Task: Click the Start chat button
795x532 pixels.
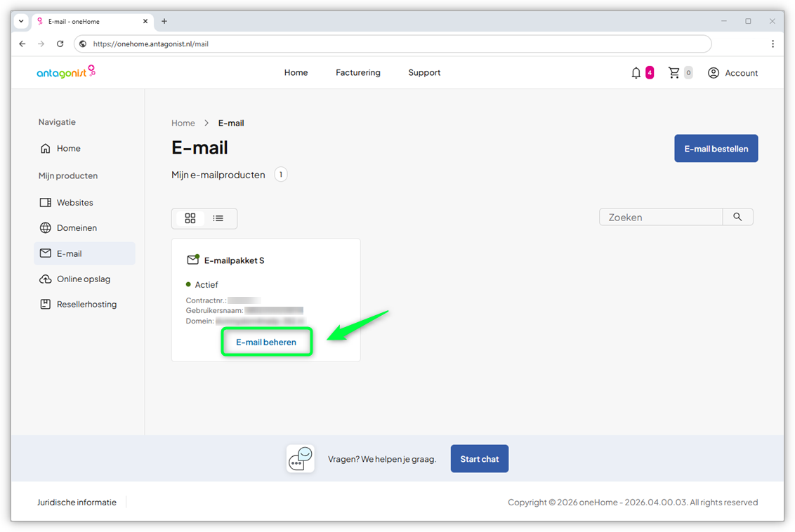Action: pyautogui.click(x=480, y=459)
